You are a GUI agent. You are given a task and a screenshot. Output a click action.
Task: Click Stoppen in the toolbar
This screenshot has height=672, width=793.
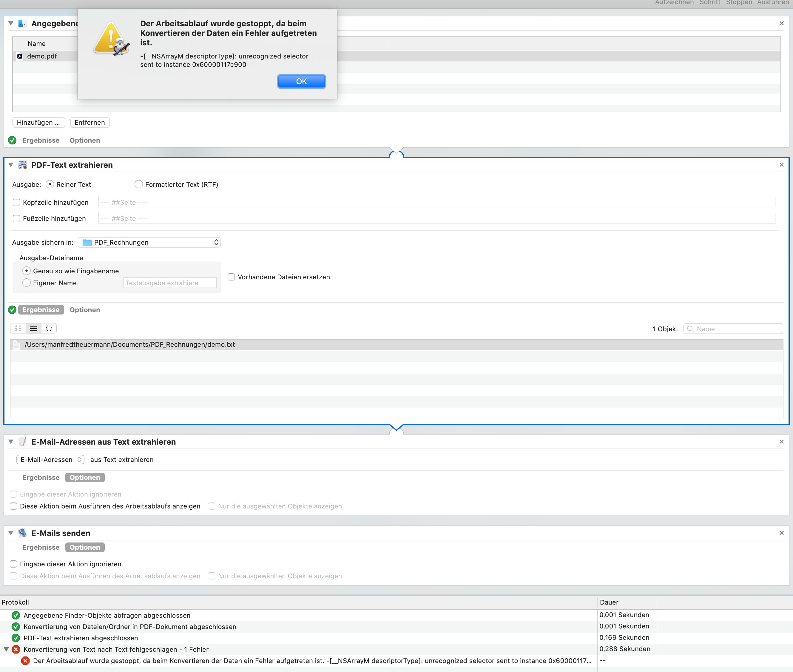[739, 2]
